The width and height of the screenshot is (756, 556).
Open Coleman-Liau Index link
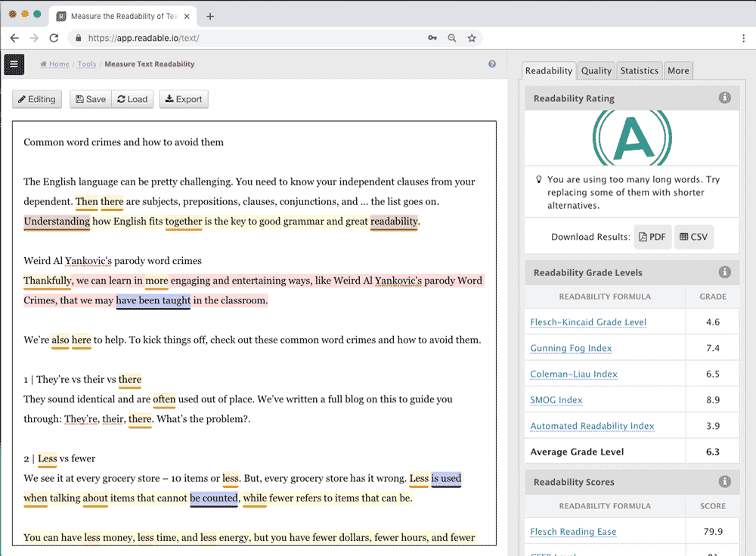coord(574,374)
